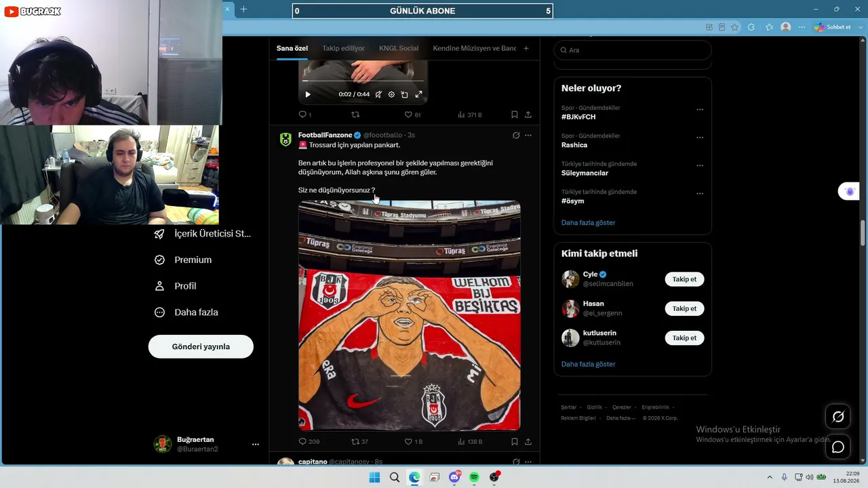Screen dimensions: 868x488
Task: Seek using the video progress bar
Action: pyautogui.click(x=362, y=81)
